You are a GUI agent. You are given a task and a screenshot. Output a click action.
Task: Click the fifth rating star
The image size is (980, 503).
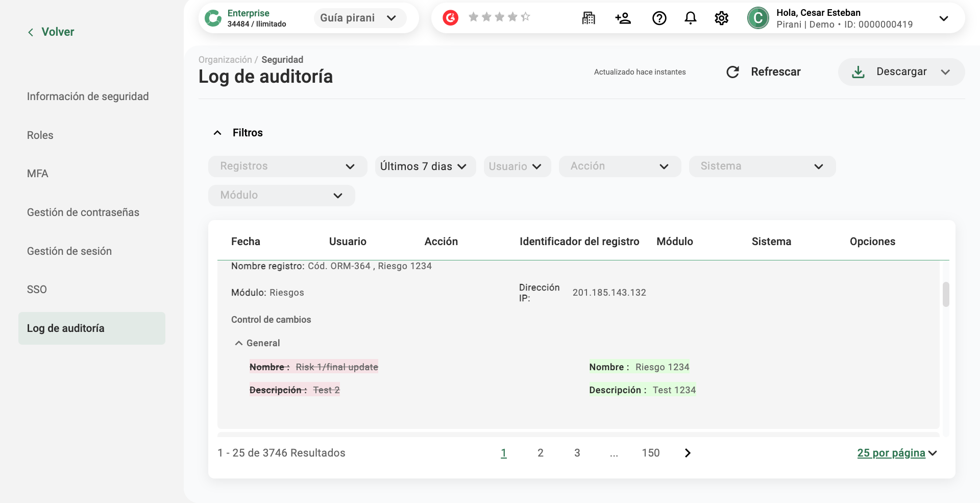point(525,17)
